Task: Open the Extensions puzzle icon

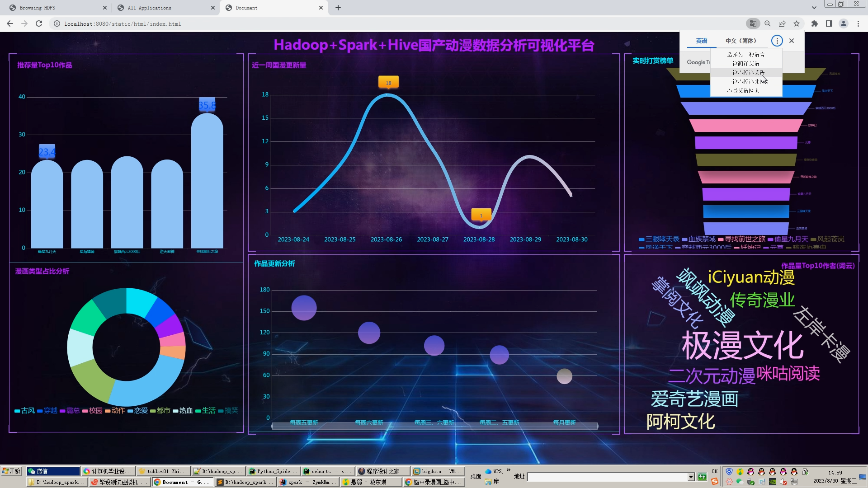Action: point(815,23)
